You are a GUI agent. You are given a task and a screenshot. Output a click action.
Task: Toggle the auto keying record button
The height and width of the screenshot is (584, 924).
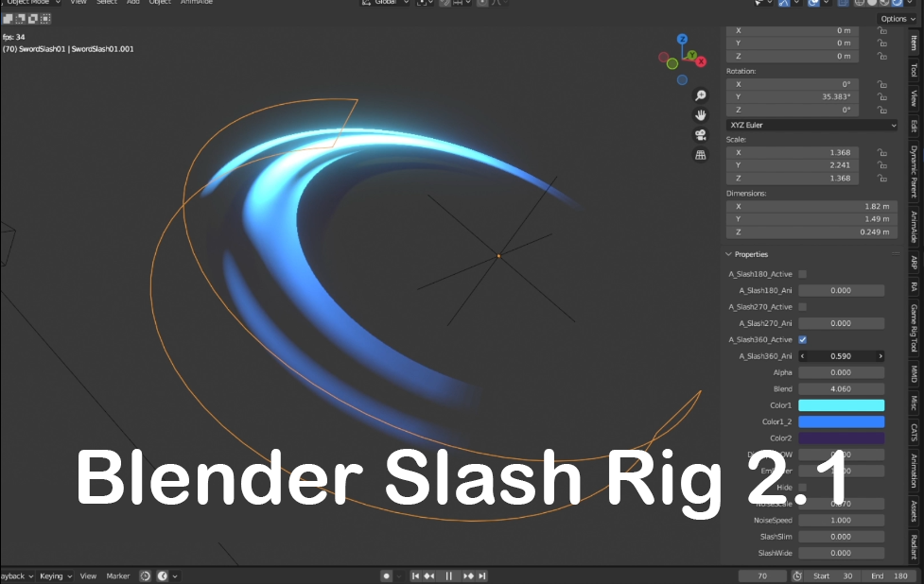(x=387, y=575)
